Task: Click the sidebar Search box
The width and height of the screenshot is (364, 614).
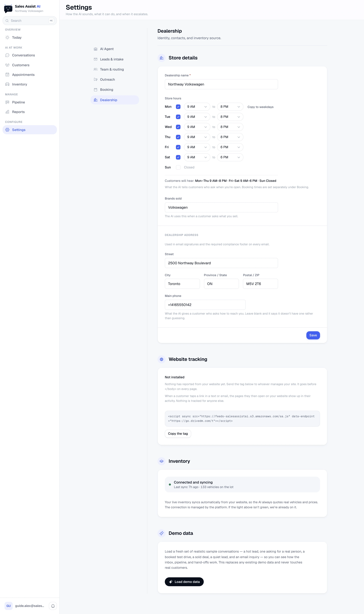Action: coord(30,21)
